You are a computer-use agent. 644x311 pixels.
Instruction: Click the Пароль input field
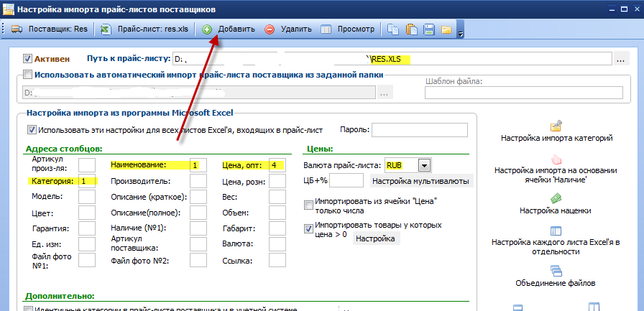click(420, 130)
